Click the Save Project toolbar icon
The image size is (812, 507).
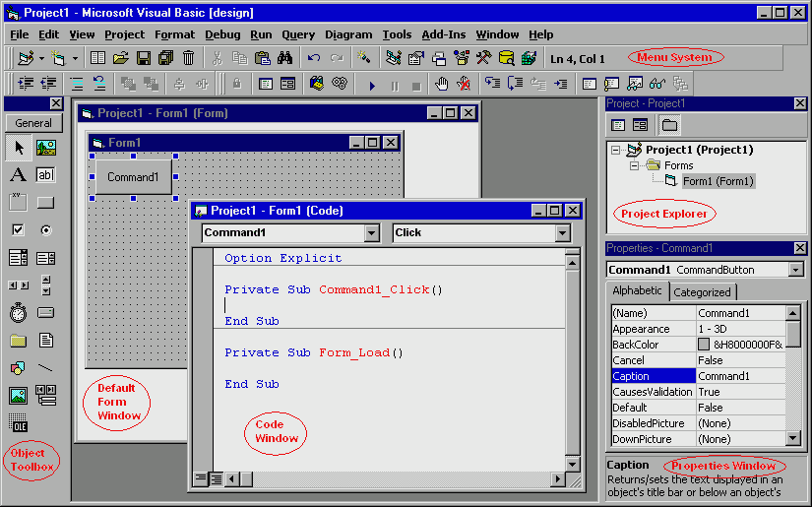pyautogui.click(x=144, y=58)
